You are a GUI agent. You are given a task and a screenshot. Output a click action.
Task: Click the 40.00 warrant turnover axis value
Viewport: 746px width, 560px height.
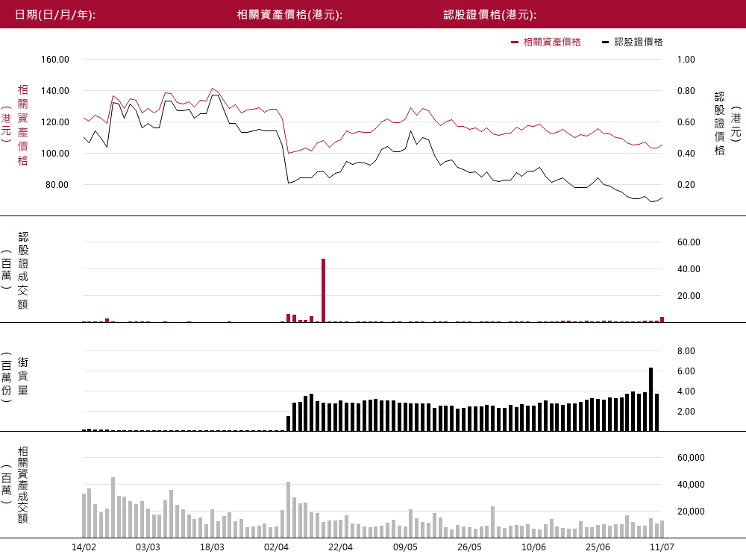click(x=689, y=269)
